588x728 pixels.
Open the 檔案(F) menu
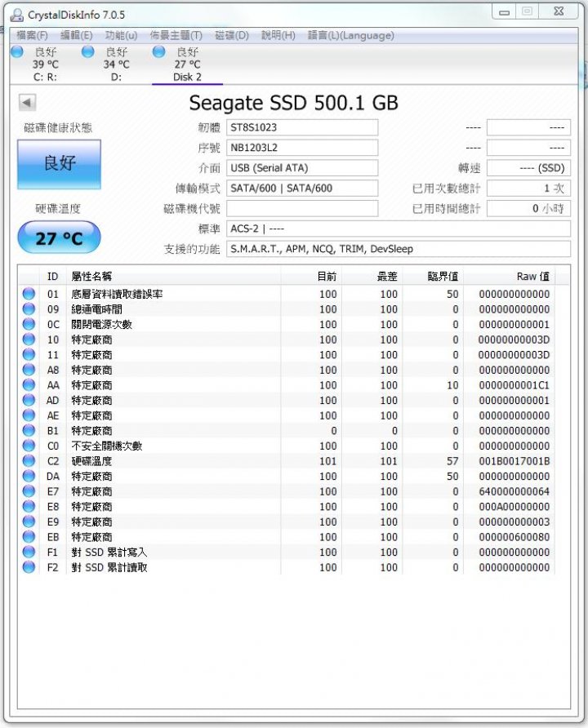click(x=32, y=35)
